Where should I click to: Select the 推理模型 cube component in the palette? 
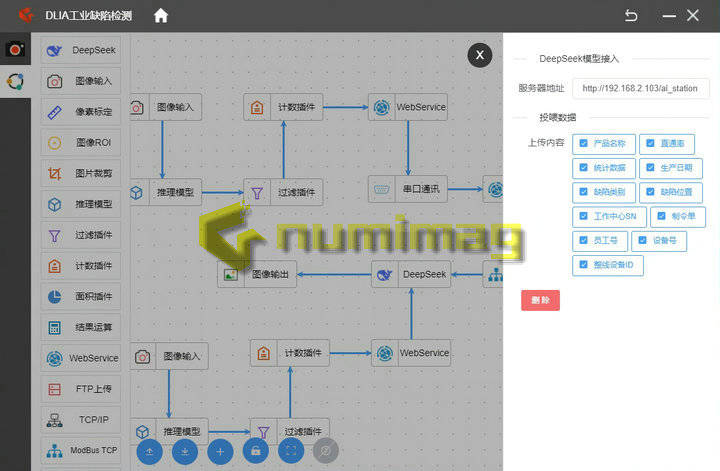click(x=81, y=204)
